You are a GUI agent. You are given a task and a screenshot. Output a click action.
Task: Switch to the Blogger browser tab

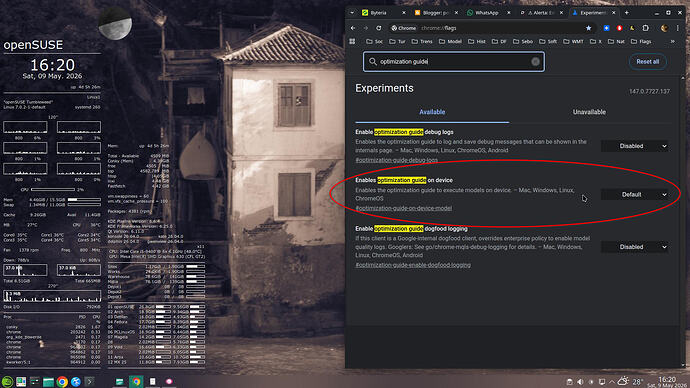(x=435, y=13)
